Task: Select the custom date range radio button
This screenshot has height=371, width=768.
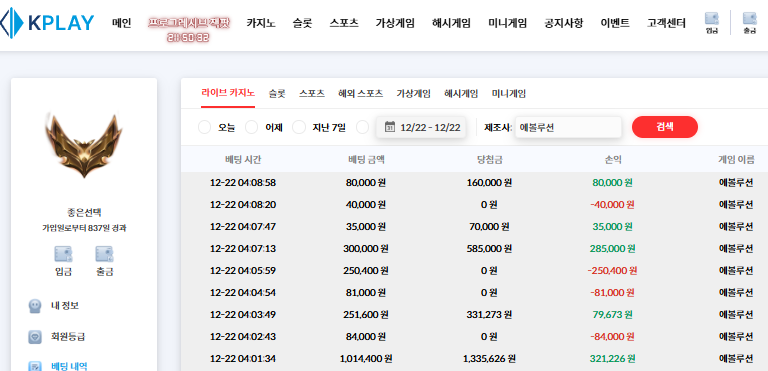Action: 362,127
